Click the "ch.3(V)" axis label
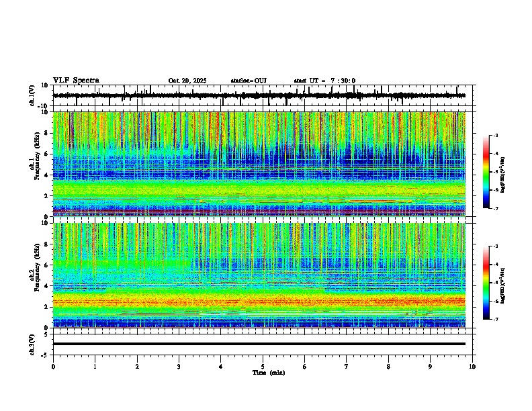 coord(32,345)
